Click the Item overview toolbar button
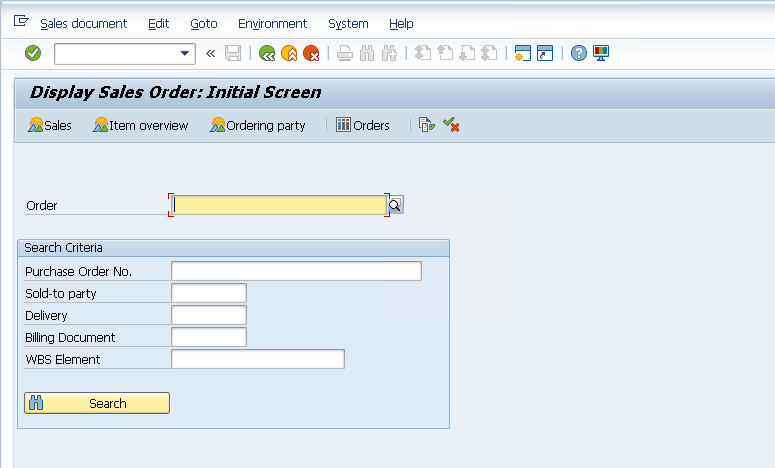 tap(140, 125)
